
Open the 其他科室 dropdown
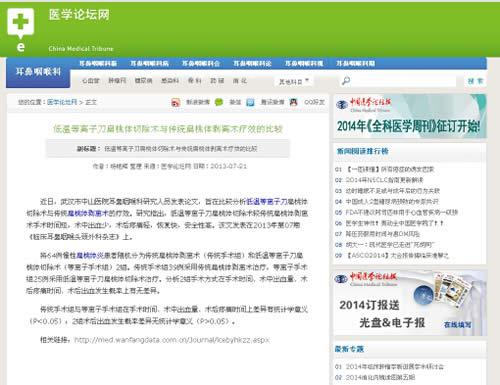(294, 81)
